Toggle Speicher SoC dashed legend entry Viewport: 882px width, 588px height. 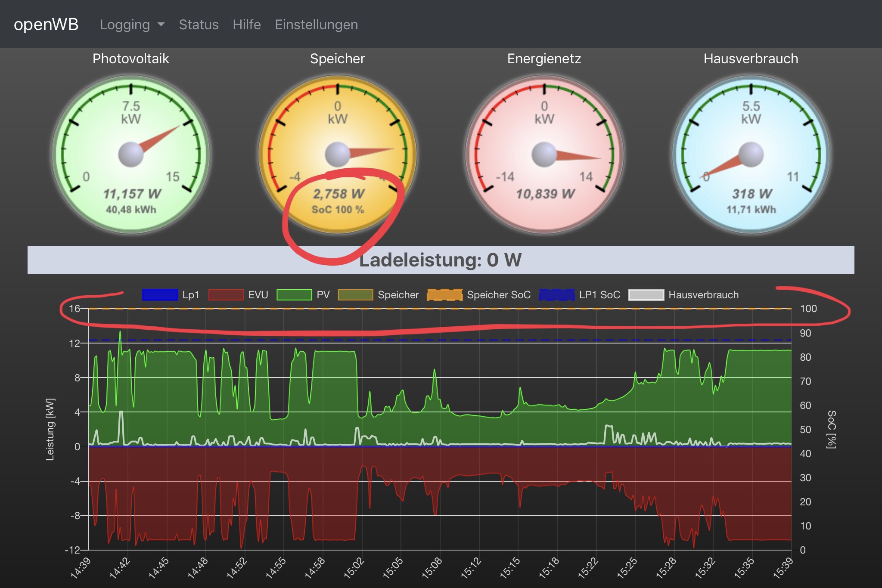pyautogui.click(x=444, y=295)
